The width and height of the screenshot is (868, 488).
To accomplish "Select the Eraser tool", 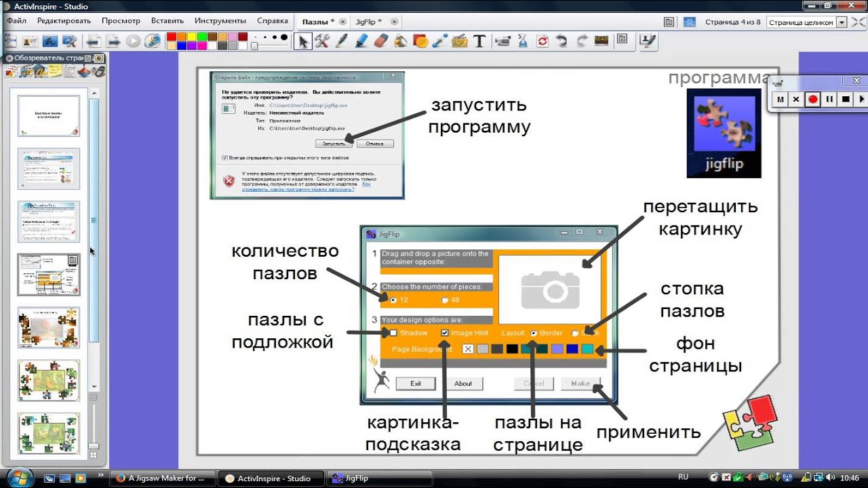I will pyautogui.click(x=380, y=41).
